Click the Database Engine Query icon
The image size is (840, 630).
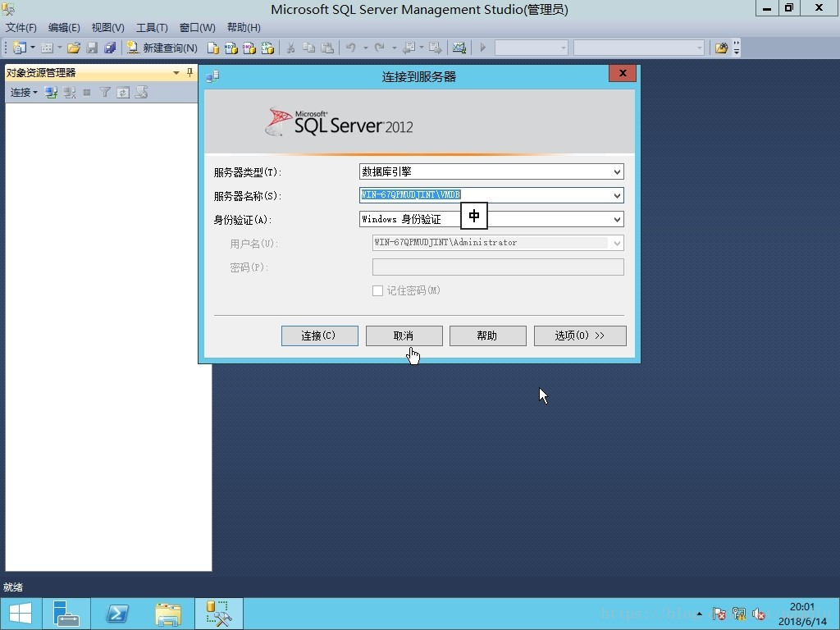coord(212,48)
